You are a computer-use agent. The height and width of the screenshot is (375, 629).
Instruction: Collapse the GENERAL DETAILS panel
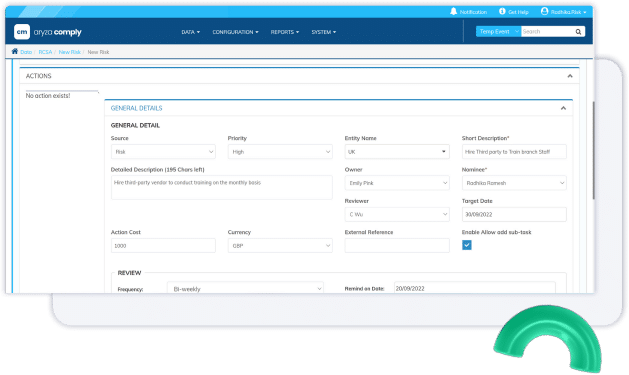(x=563, y=108)
